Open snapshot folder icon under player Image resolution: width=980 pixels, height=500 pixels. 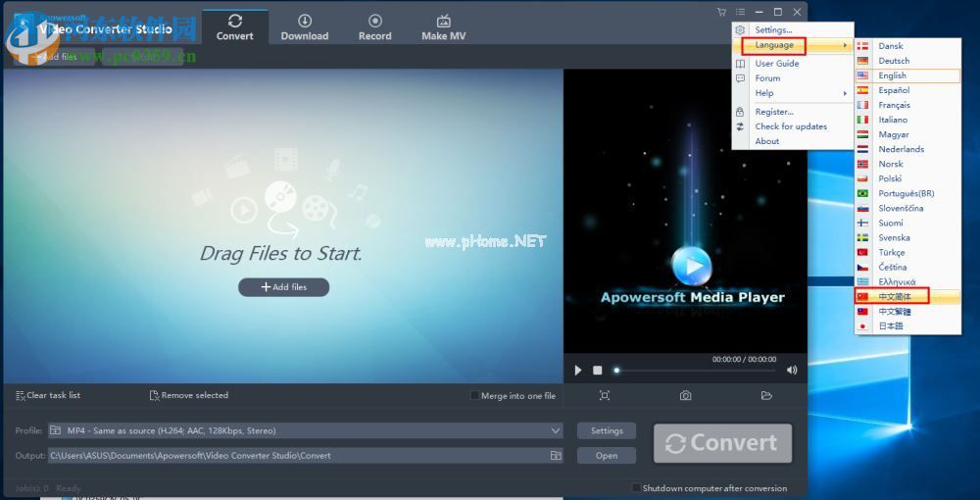click(767, 395)
